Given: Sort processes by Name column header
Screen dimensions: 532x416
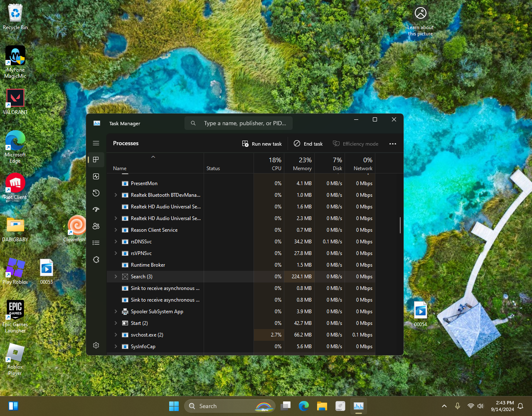Looking at the screenshot, I should [155, 163].
